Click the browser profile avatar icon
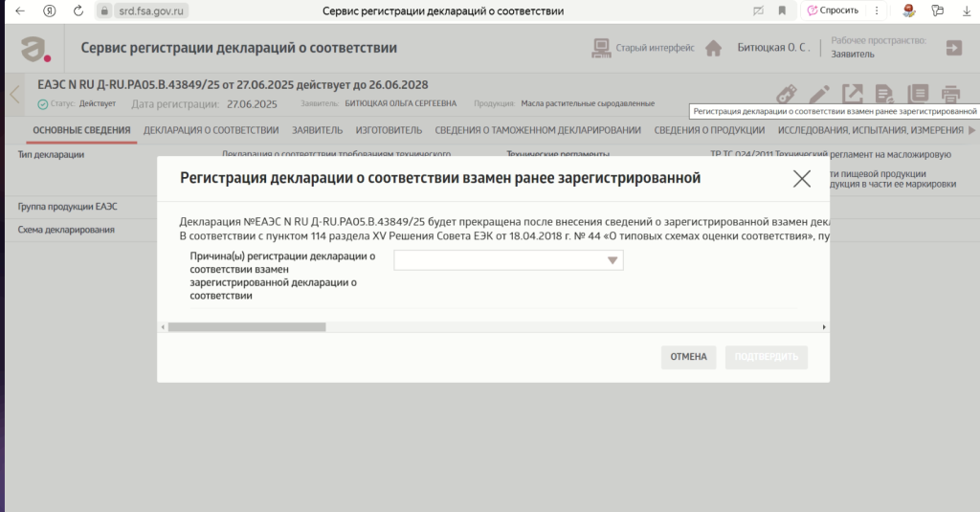Screen dimensions: 980x512 coord(909,10)
